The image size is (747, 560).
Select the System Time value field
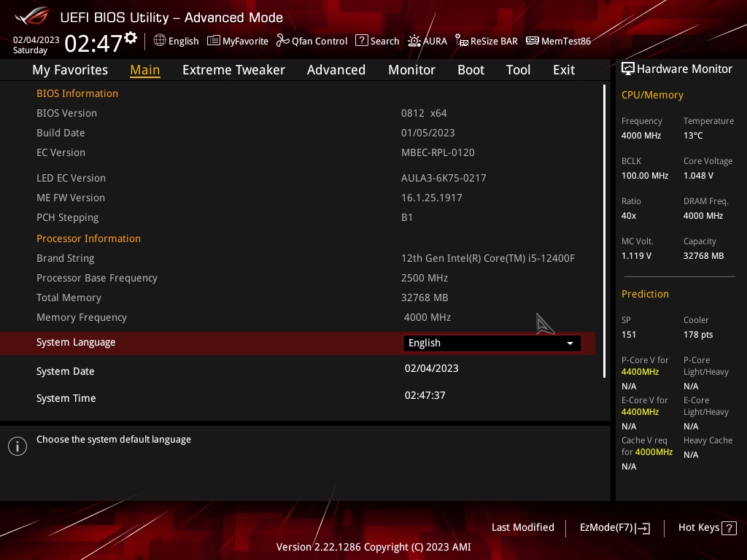425,395
